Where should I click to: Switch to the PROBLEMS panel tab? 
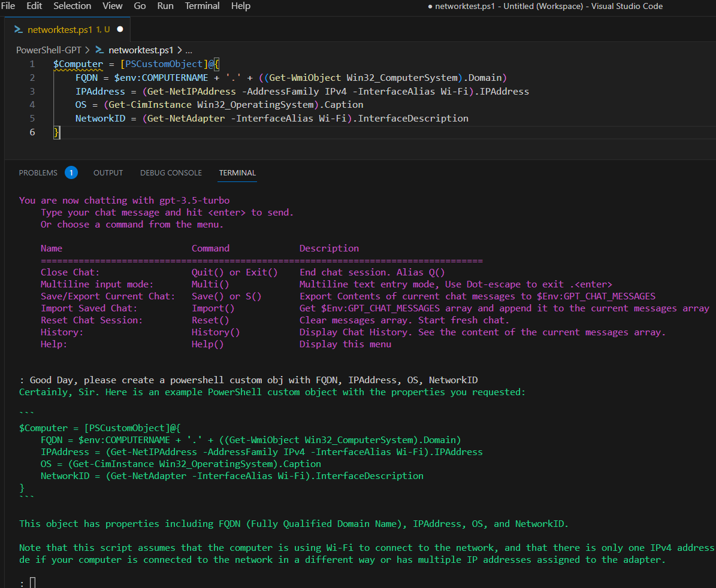(x=38, y=173)
